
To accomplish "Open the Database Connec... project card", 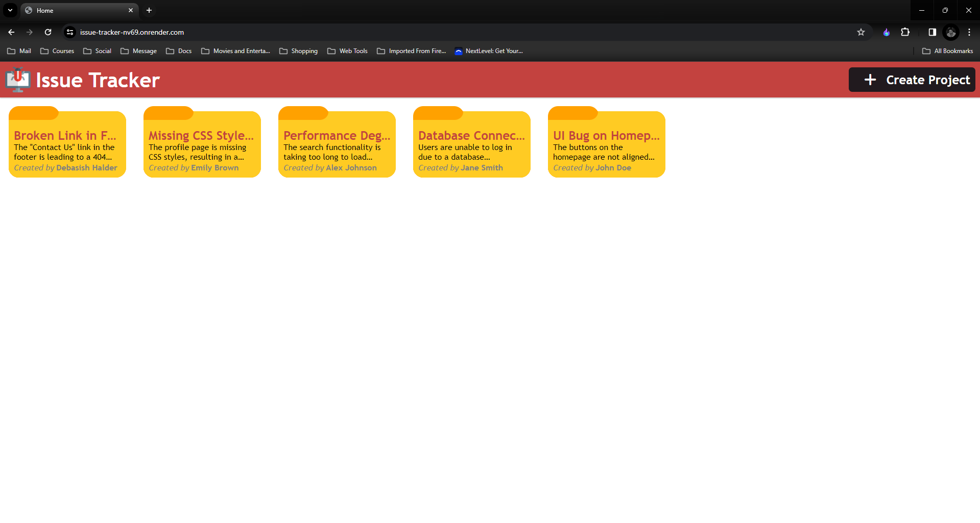I will coord(472,142).
